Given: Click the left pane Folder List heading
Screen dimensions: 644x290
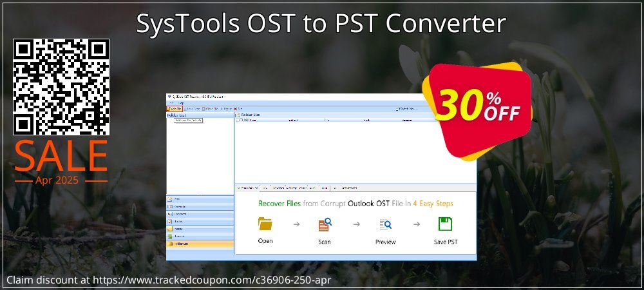Looking at the screenshot, I should 176,115.
